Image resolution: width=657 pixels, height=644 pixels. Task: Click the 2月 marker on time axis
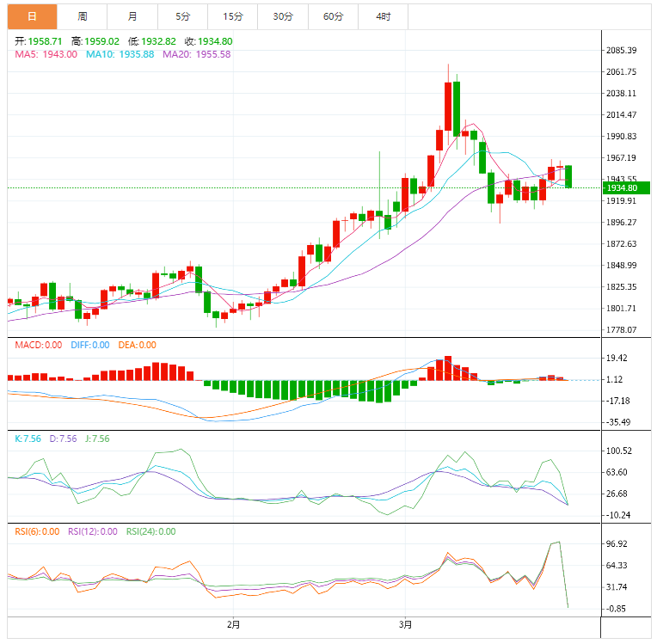233,624
